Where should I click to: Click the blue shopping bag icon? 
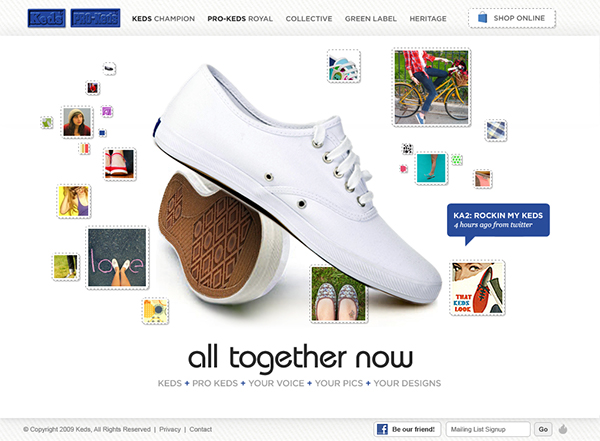pyautogui.click(x=483, y=18)
